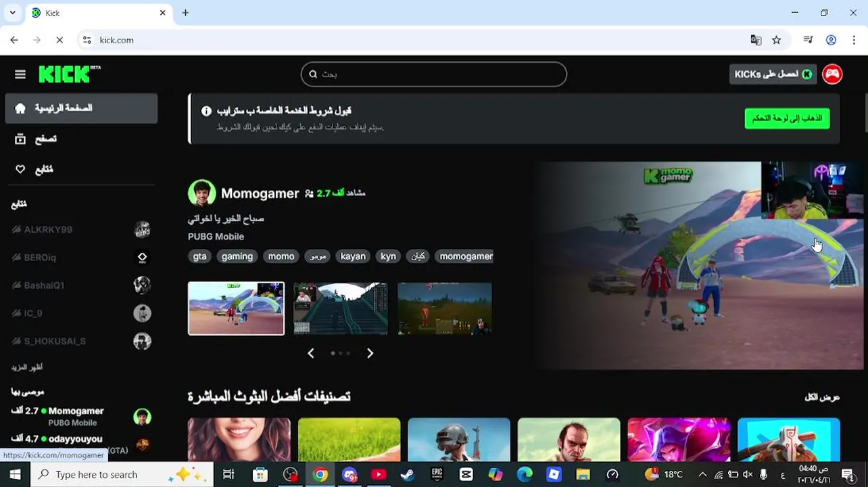This screenshot has width=868, height=487.
Task: Select the momogamer tag
Action: (466, 256)
